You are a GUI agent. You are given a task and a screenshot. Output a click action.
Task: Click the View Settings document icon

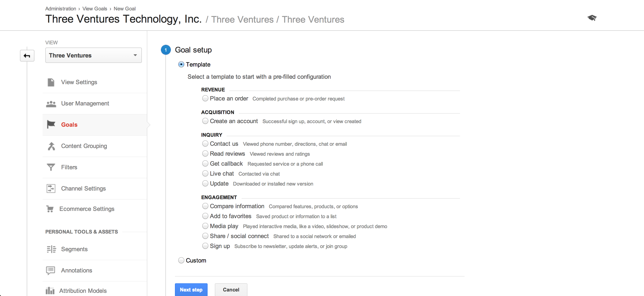[51, 82]
